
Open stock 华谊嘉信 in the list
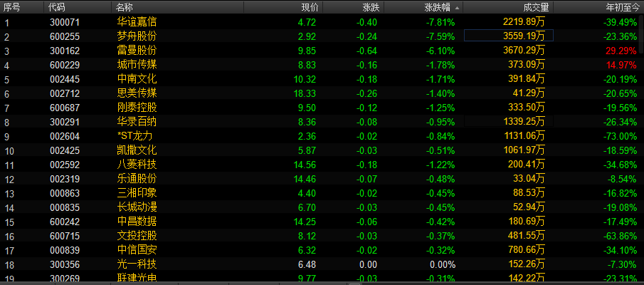click(x=137, y=22)
